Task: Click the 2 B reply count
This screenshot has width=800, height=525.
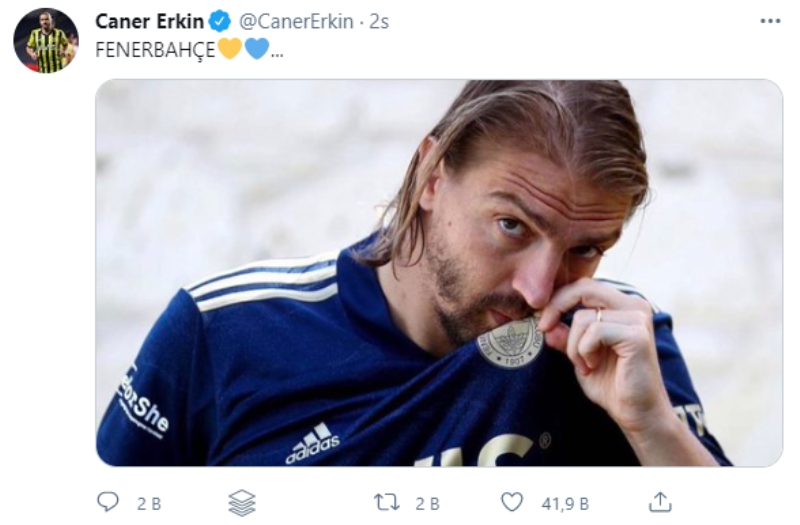Action: pos(148,503)
